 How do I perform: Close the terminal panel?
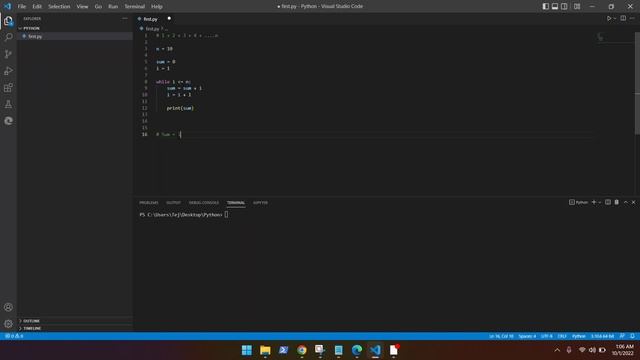point(633,202)
